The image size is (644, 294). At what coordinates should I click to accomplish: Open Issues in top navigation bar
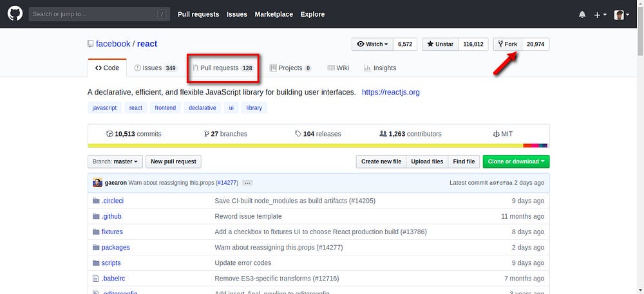point(237,14)
